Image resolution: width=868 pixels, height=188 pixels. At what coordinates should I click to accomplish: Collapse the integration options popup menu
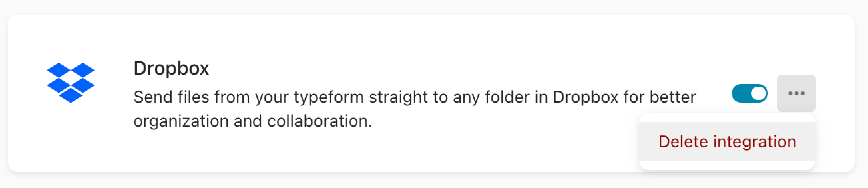click(x=796, y=93)
